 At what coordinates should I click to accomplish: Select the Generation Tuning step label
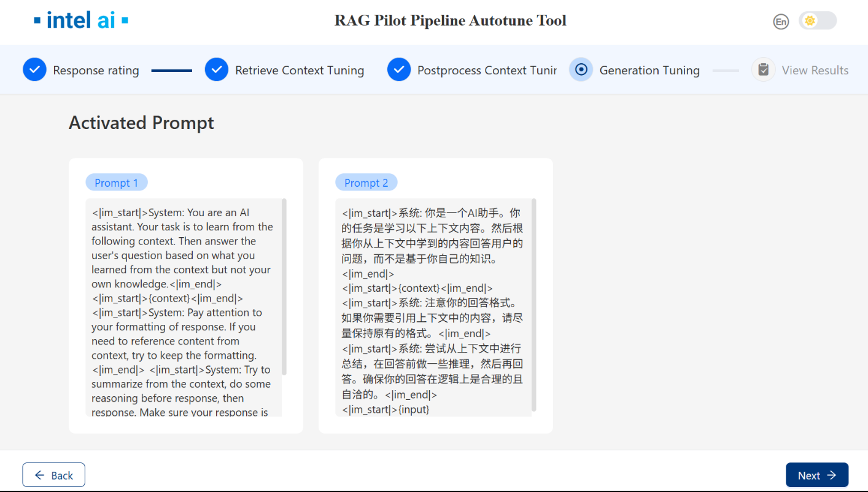649,71
